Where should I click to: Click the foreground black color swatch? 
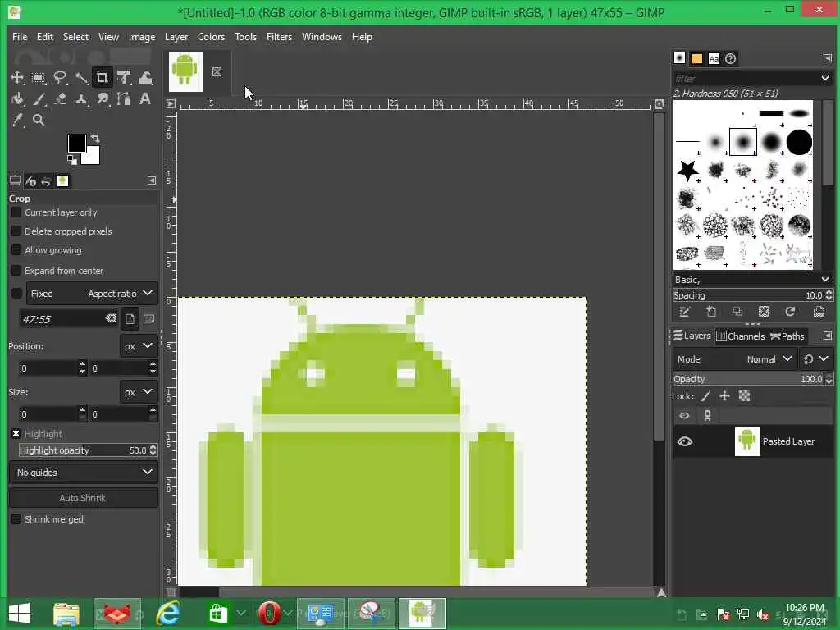click(x=76, y=144)
